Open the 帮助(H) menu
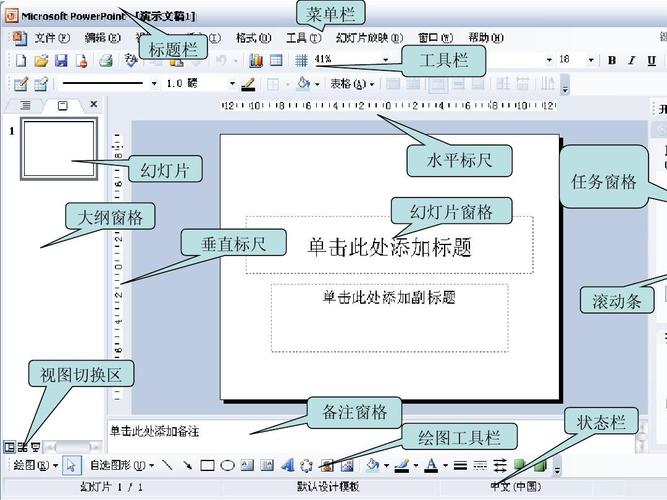 point(486,38)
